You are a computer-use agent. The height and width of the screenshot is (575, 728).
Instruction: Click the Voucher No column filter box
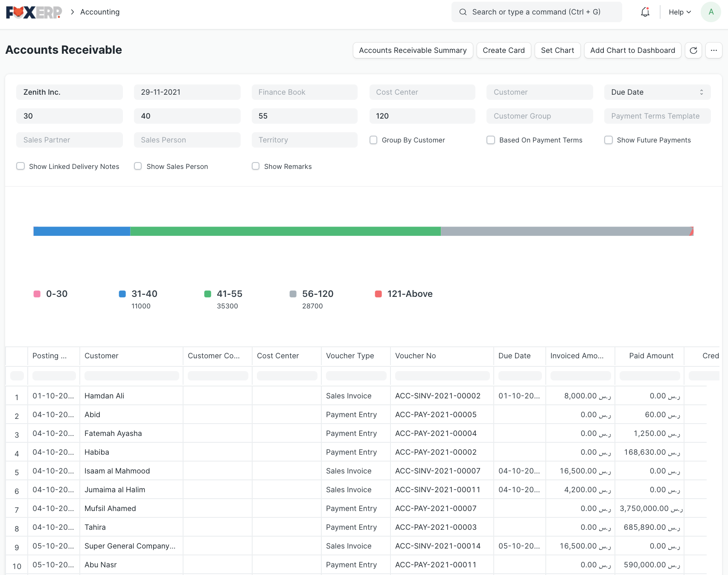[442, 376]
